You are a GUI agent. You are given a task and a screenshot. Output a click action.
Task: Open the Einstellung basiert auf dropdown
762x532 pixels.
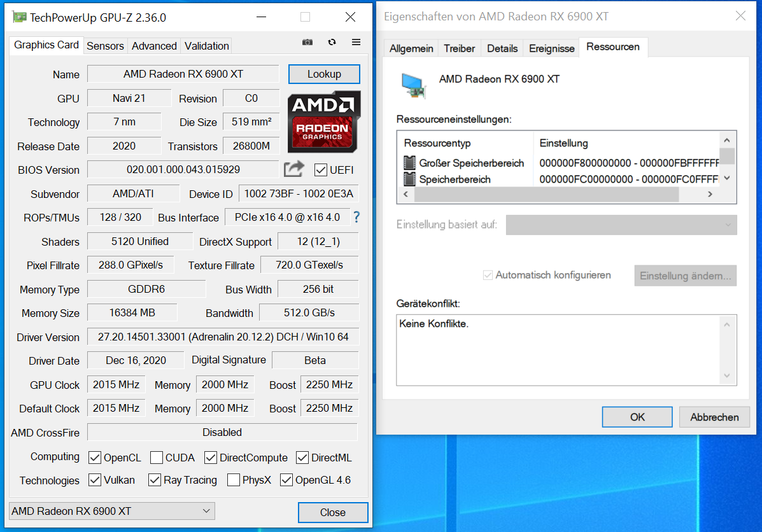tap(621, 225)
